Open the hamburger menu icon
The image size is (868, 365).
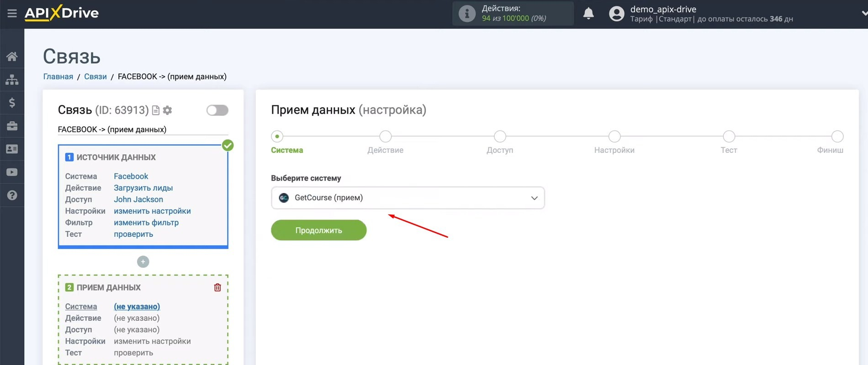pyautogui.click(x=12, y=13)
